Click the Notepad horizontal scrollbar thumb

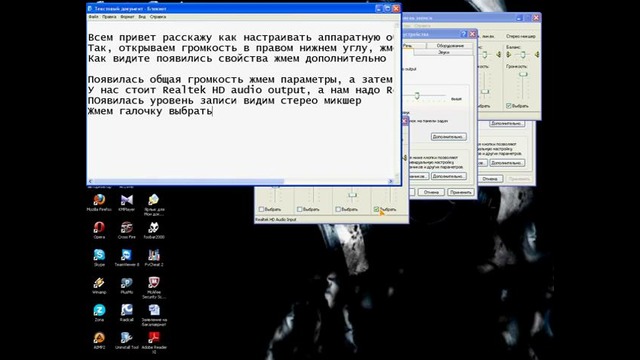coord(189,181)
